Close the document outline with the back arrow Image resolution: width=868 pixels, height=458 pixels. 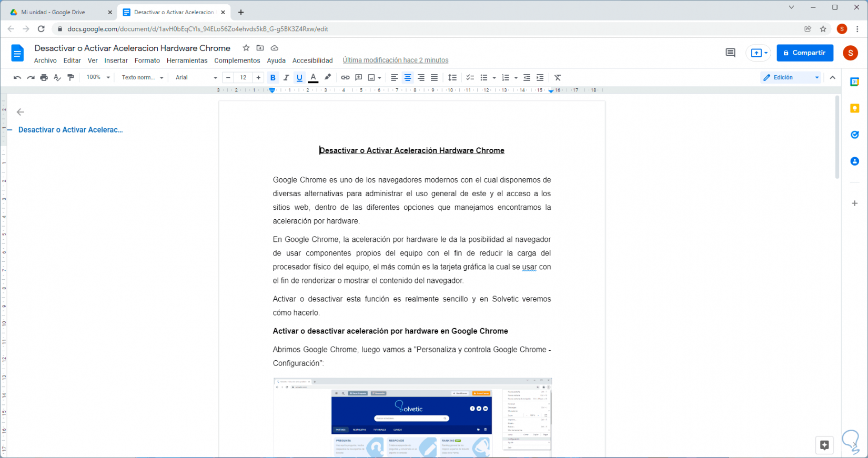pos(21,112)
